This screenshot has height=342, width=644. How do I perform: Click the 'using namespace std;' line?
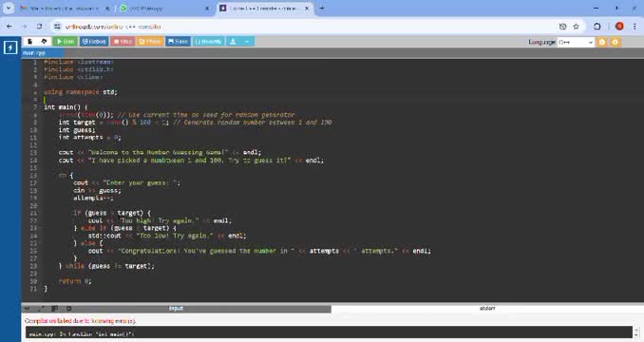[x=81, y=92]
